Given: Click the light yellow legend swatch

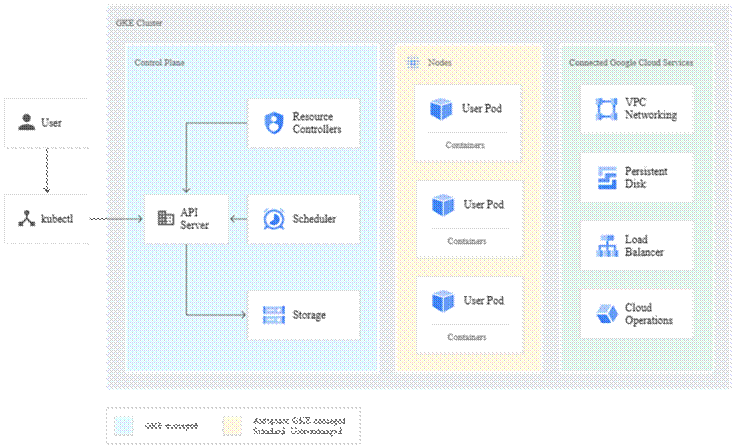Looking at the screenshot, I should (x=232, y=425).
